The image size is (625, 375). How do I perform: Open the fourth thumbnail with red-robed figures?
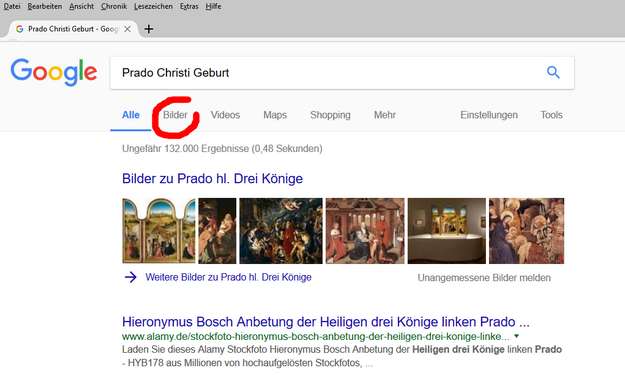pyautogui.click(x=365, y=231)
